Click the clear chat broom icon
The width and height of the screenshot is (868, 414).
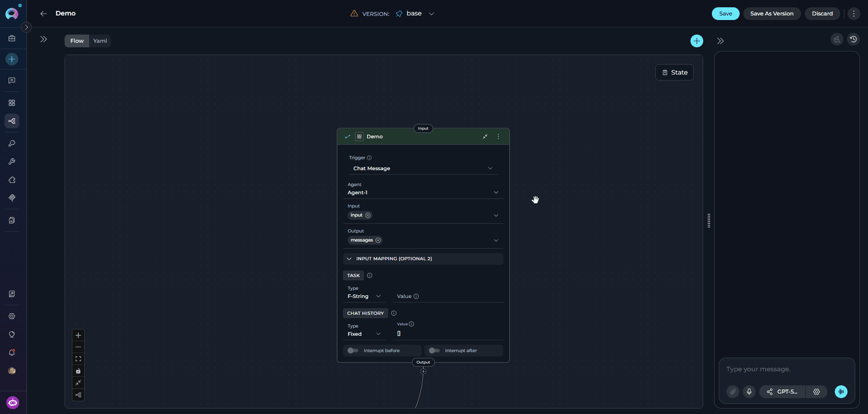pos(837,39)
